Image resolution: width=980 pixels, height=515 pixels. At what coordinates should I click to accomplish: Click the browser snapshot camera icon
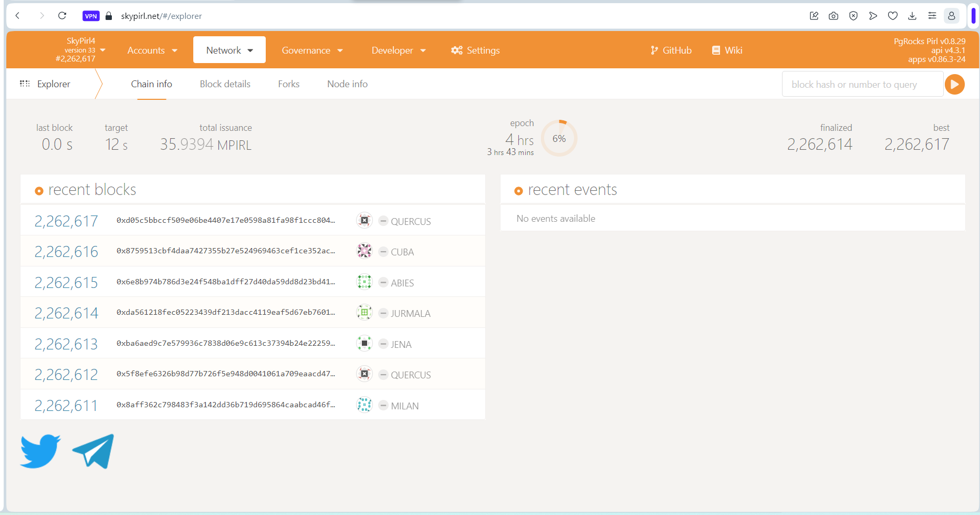[833, 16]
